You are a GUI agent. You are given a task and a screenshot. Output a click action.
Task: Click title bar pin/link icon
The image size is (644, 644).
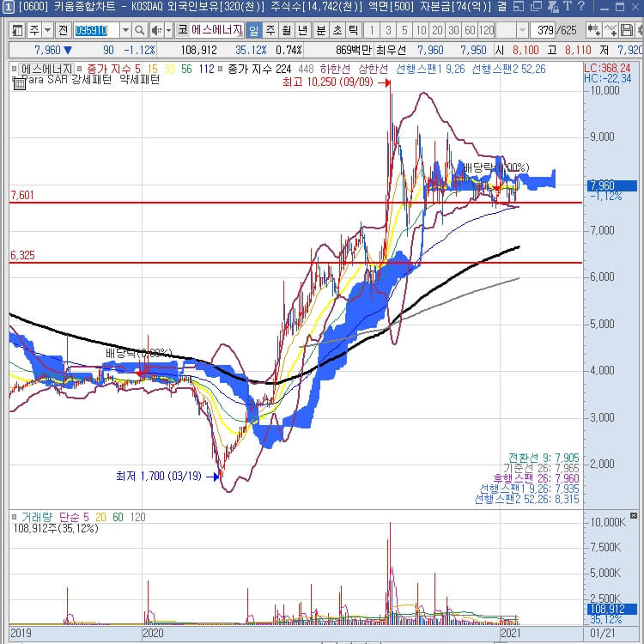click(x=553, y=7)
